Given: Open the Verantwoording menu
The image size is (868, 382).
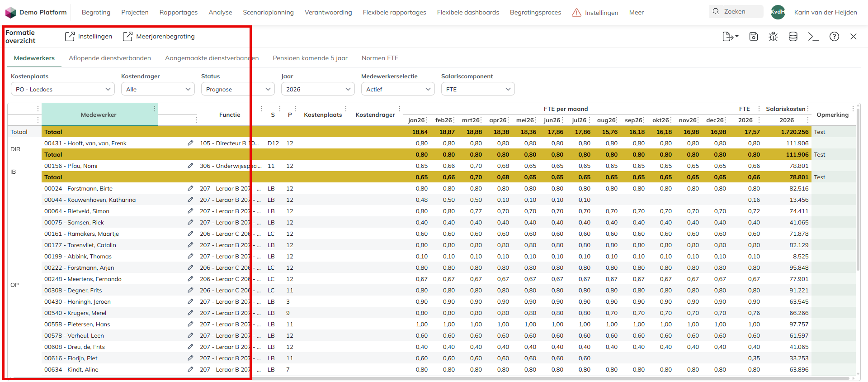Looking at the screenshot, I should [x=328, y=12].
